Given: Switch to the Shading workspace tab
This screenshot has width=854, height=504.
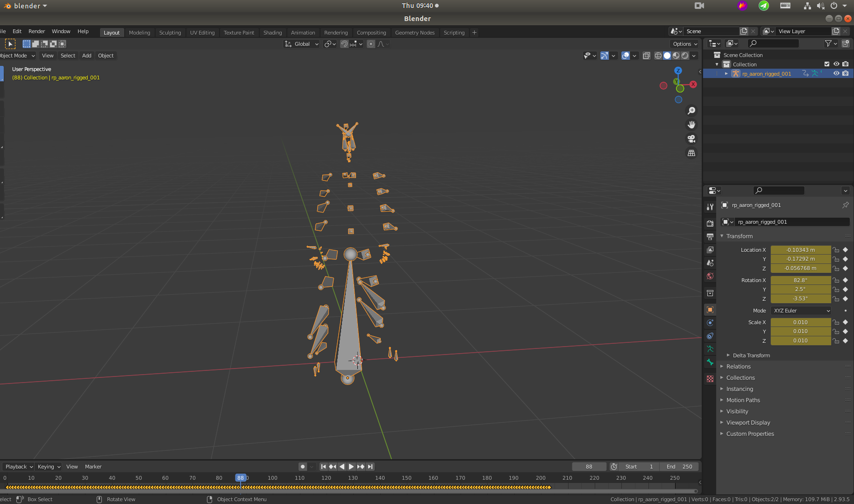Looking at the screenshot, I should [272, 33].
